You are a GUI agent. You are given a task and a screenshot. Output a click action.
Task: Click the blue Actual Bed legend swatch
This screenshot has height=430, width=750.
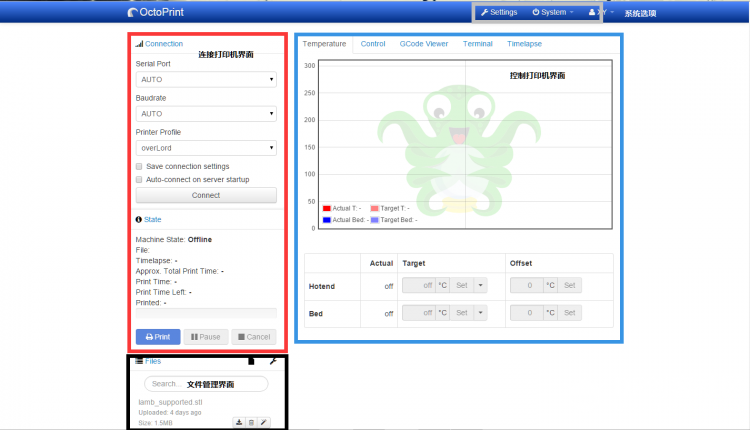[327, 220]
